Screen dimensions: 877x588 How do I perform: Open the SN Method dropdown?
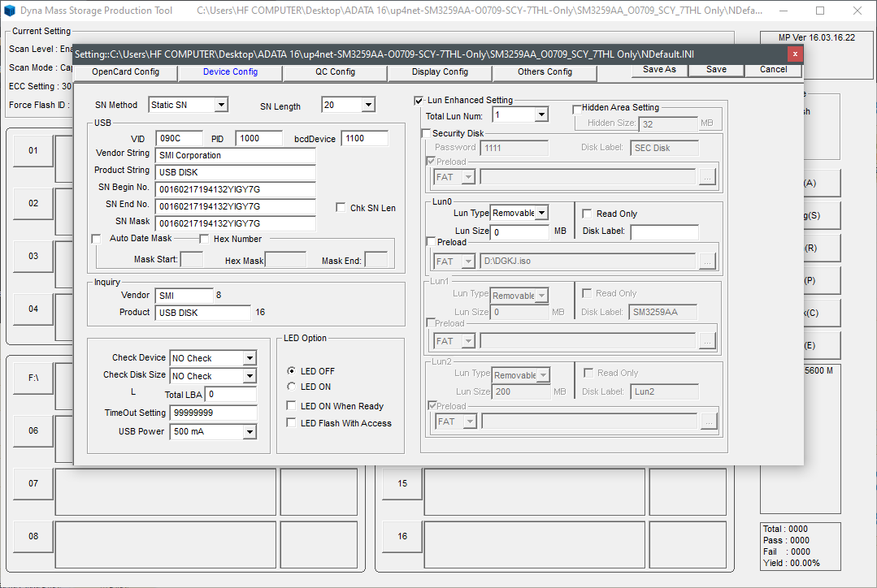pos(222,105)
